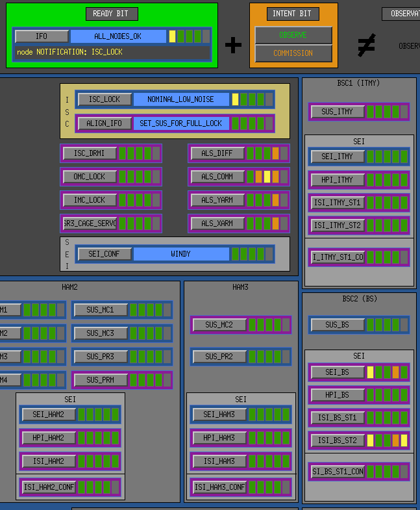This screenshot has width=420, height=510.
Task: Click the READY BIT label
Action: point(112,14)
